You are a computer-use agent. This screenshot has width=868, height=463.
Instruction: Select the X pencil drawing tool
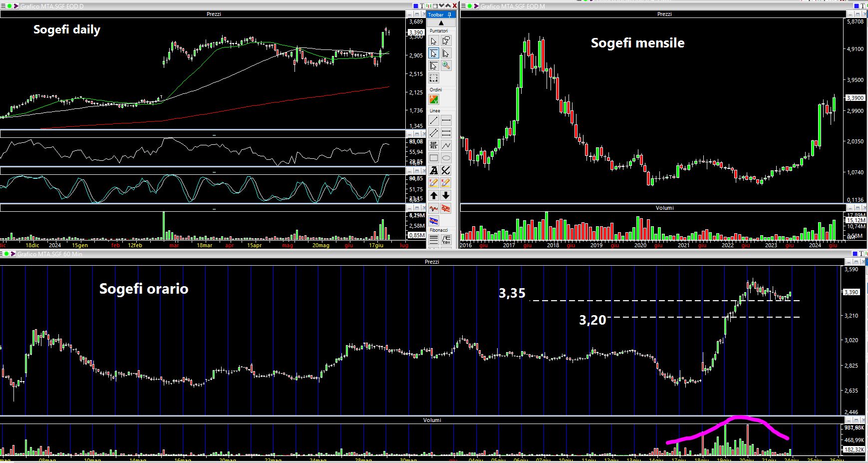[x=446, y=183]
